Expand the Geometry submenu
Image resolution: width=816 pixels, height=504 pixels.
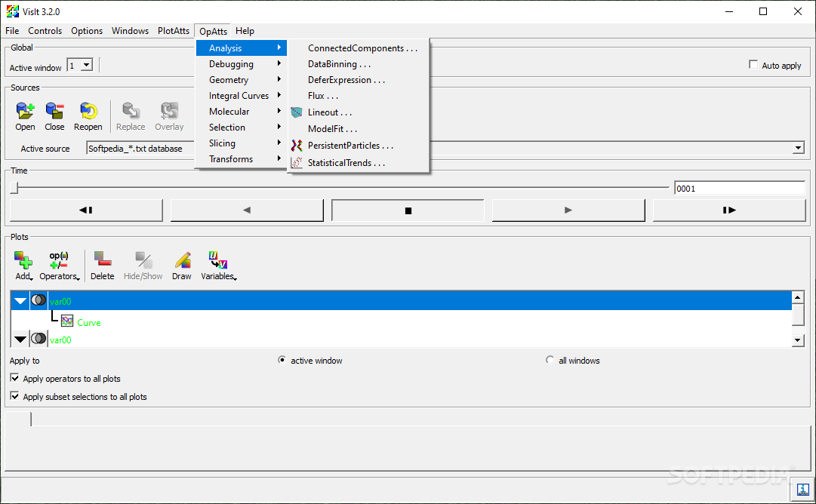[242, 79]
